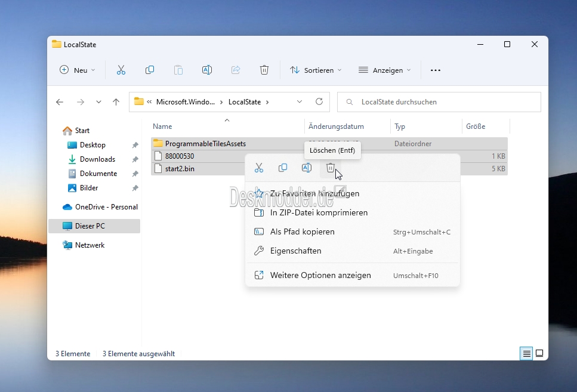Choose Als Pfad kopieren

pos(353,232)
